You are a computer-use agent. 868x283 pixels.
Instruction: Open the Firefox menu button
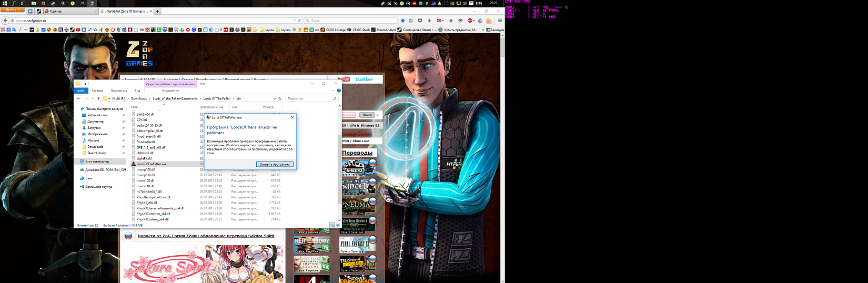point(12,10)
